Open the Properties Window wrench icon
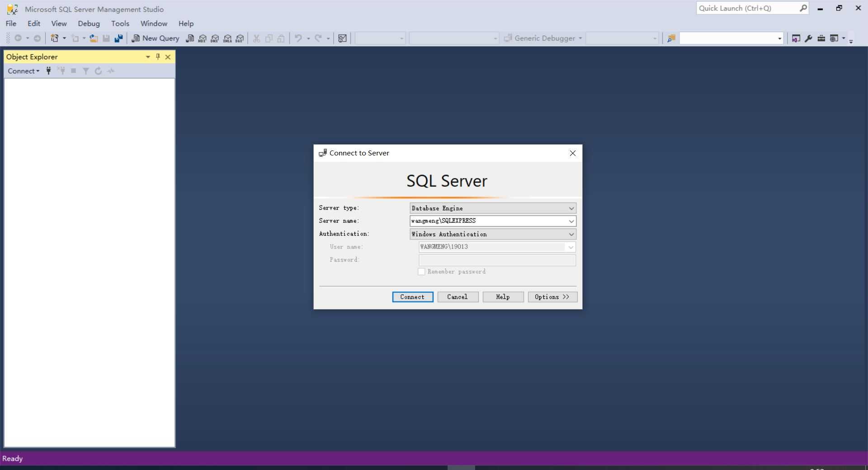 [x=808, y=38]
